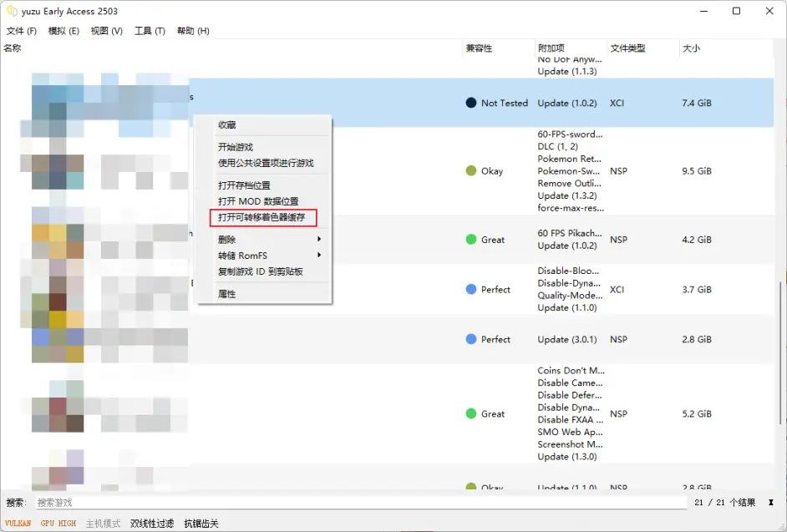Open the 工具 (T) menu

point(150,31)
